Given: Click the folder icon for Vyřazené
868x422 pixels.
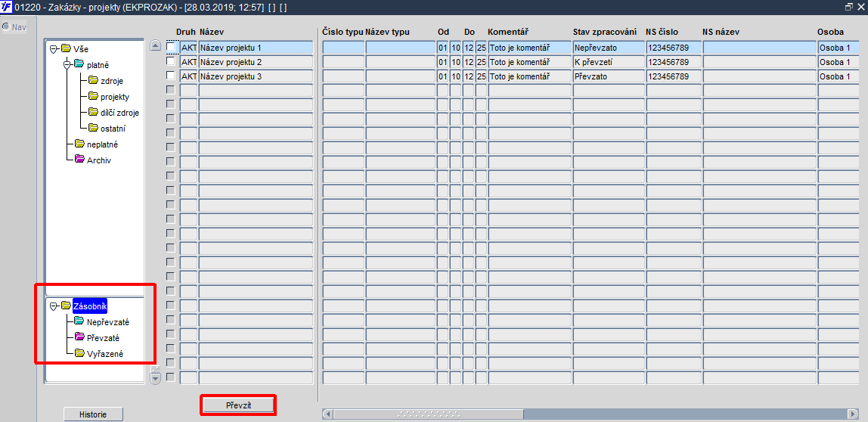Looking at the screenshot, I should pos(79,353).
